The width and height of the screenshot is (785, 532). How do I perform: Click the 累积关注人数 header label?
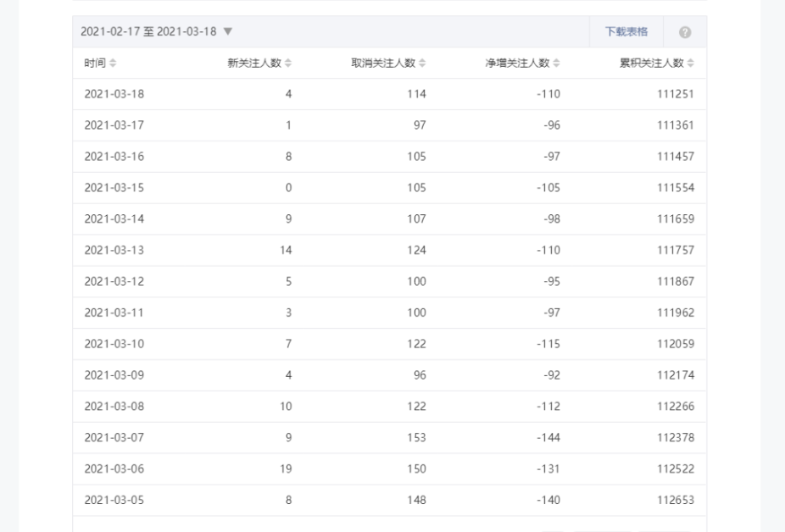pos(651,63)
